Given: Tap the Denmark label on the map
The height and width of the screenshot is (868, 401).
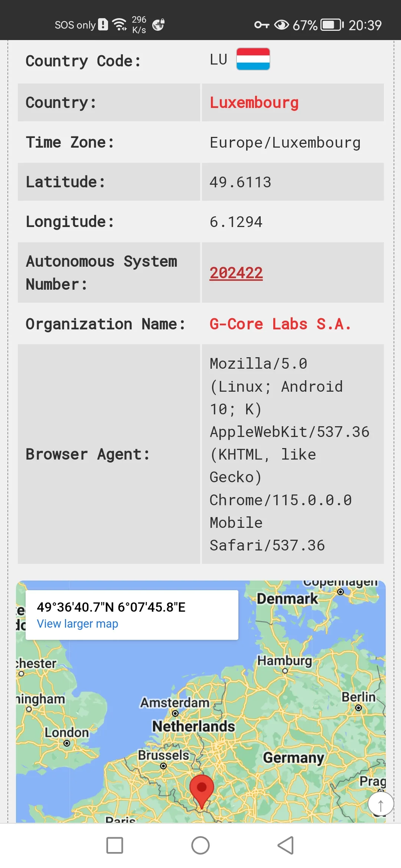Looking at the screenshot, I should click(x=287, y=598).
